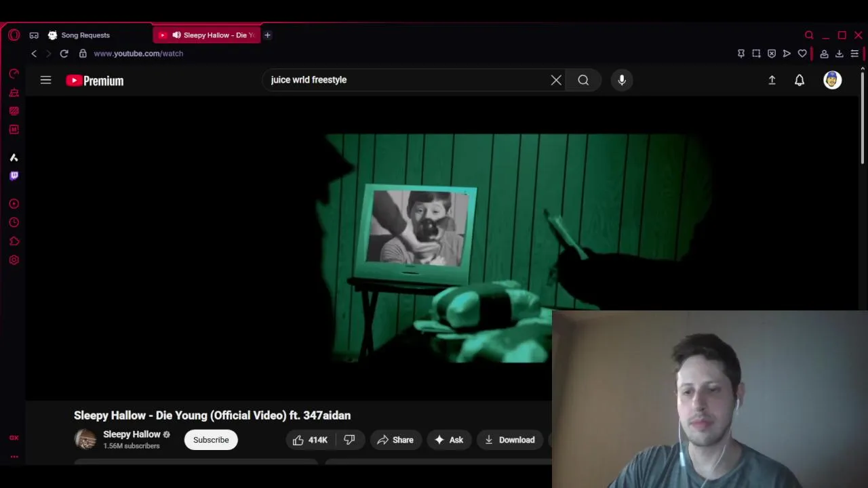This screenshot has width=868, height=488.
Task: Open the Twitch sidebar panel
Action: (14, 176)
